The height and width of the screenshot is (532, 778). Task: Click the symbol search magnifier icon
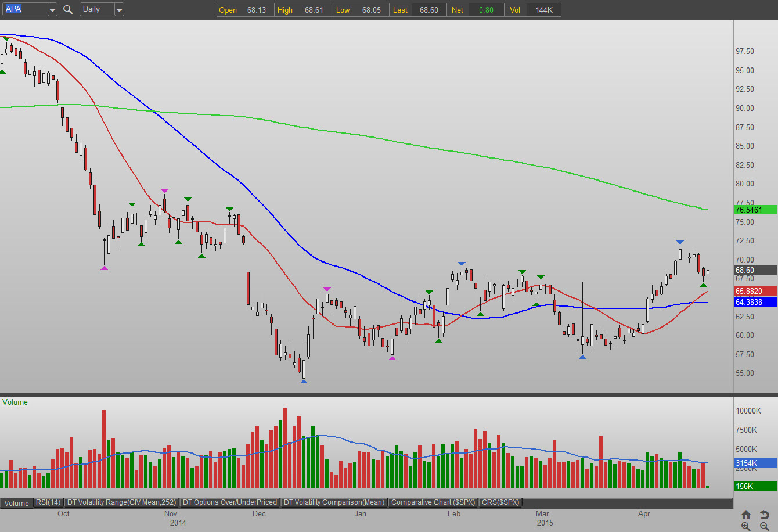68,9
